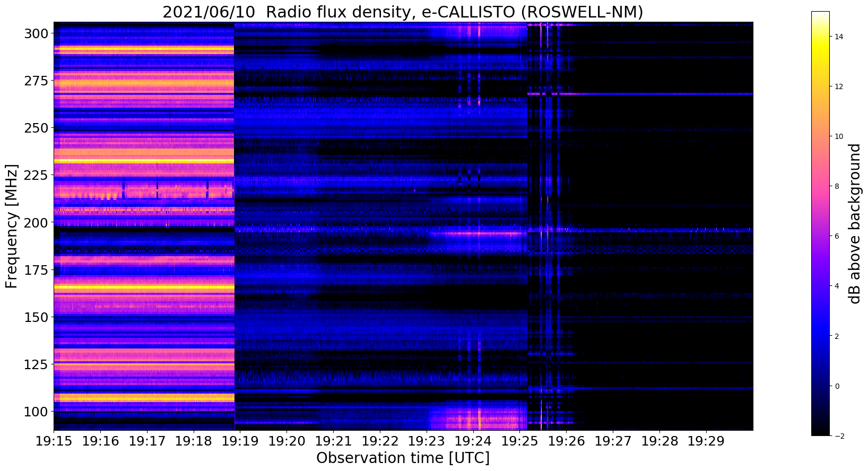Image resolution: width=868 pixels, height=471 pixels.
Task: Click the 19:29 time tick label
Action: click(x=706, y=441)
